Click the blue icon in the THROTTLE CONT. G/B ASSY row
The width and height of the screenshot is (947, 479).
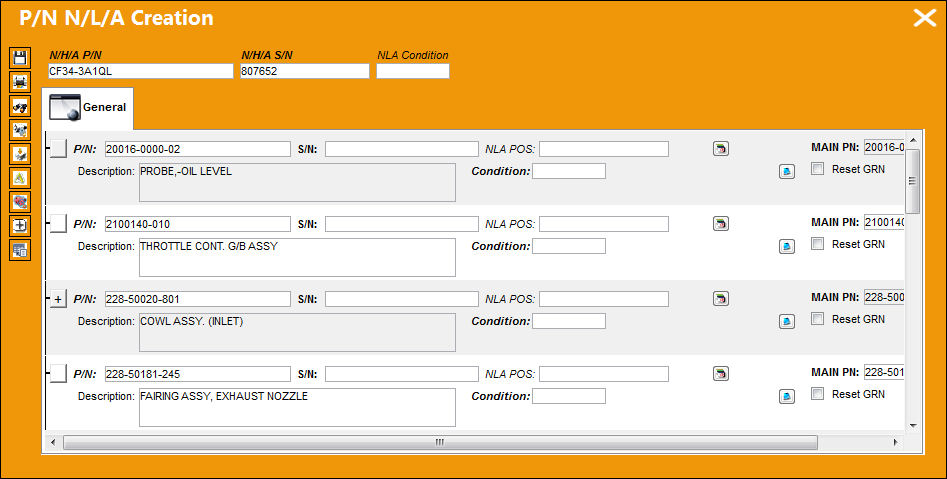786,246
